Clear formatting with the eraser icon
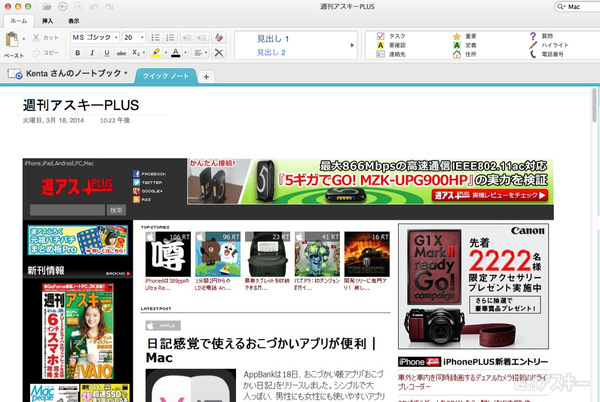This screenshot has height=402, width=600. [219, 37]
